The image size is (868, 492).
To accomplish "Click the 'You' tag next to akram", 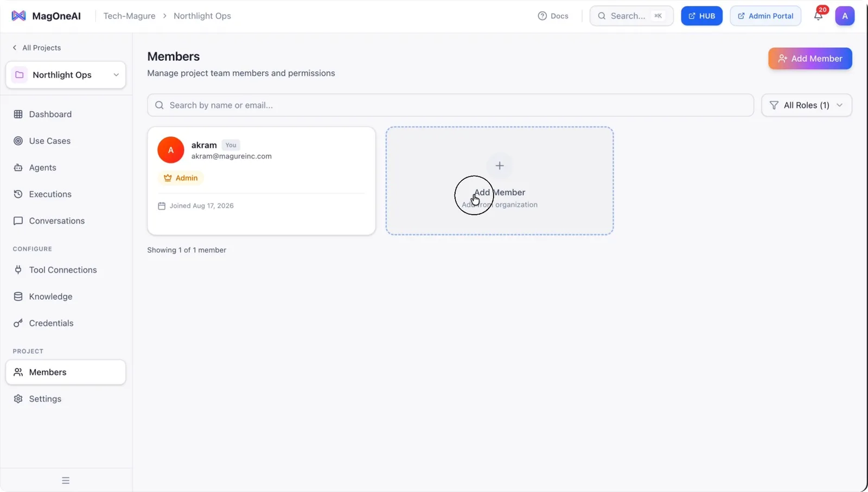I will [231, 145].
